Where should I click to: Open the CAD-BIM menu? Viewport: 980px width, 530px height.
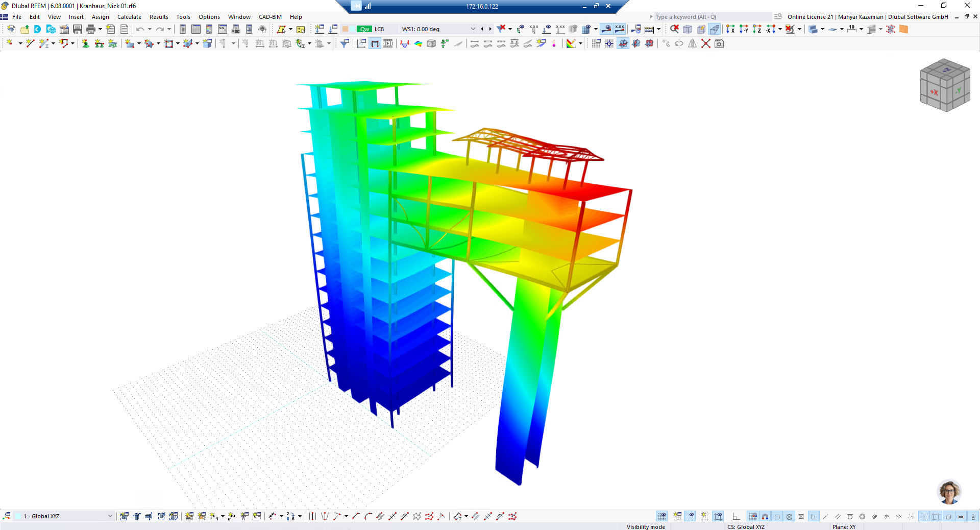pyautogui.click(x=269, y=17)
